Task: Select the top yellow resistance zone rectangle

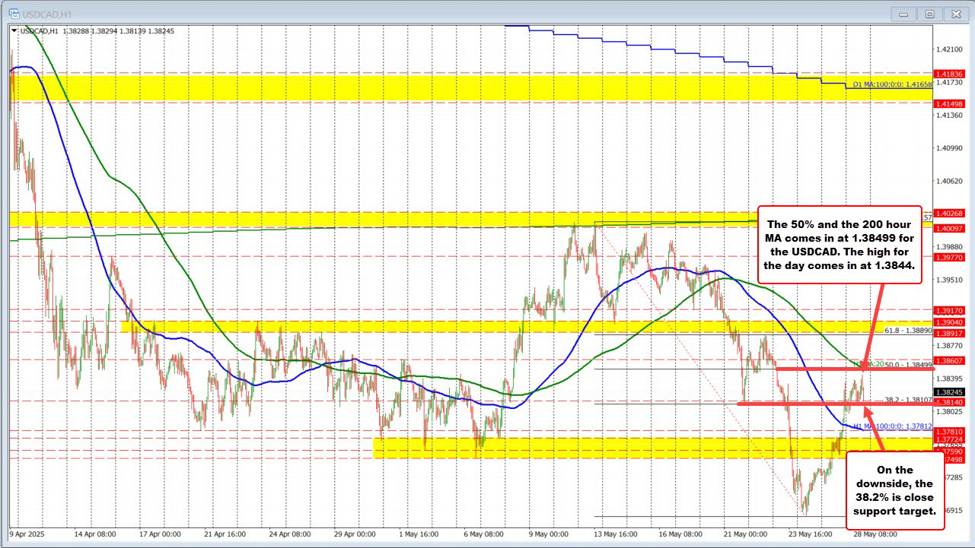Action: pyautogui.click(x=470, y=87)
